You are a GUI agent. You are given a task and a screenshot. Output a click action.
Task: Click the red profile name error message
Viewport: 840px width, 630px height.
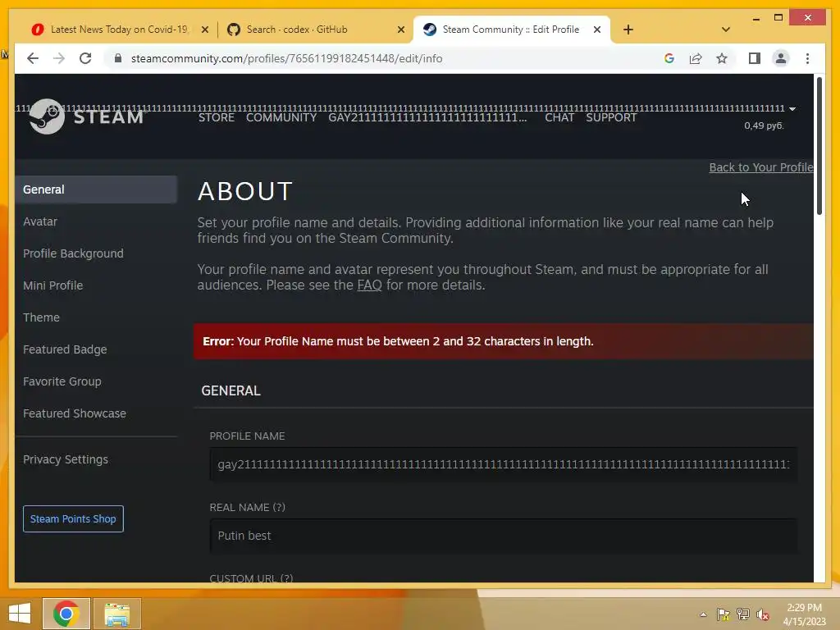503,341
